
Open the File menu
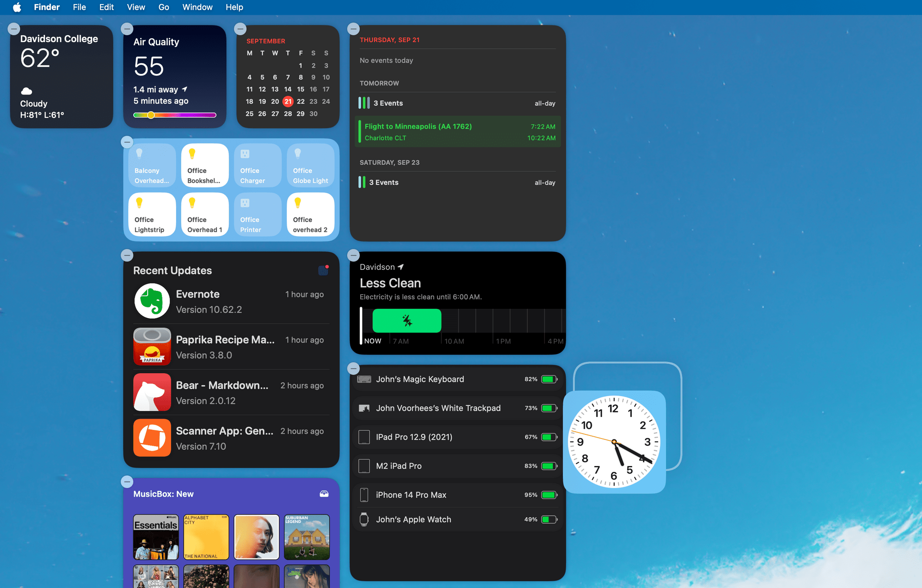tap(79, 7)
